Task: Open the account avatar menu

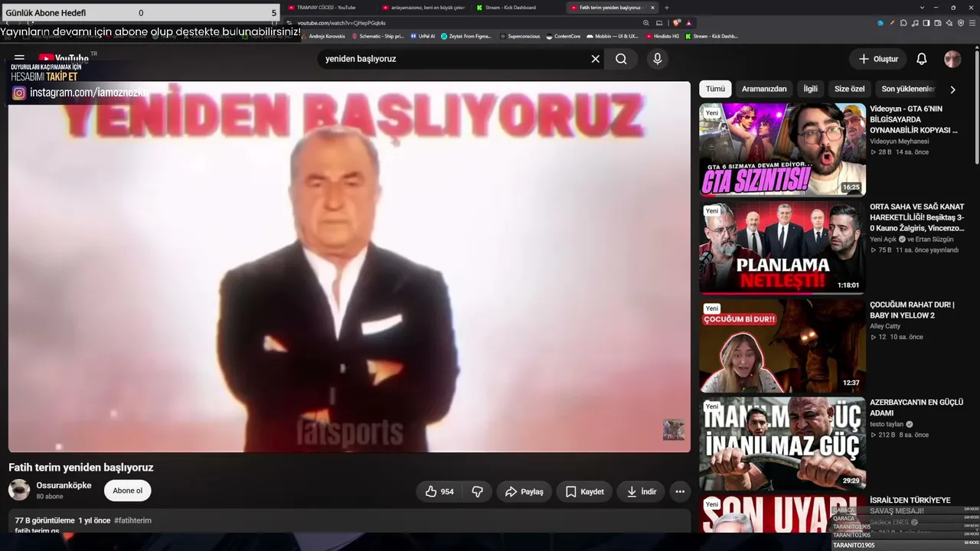Action: [952, 59]
